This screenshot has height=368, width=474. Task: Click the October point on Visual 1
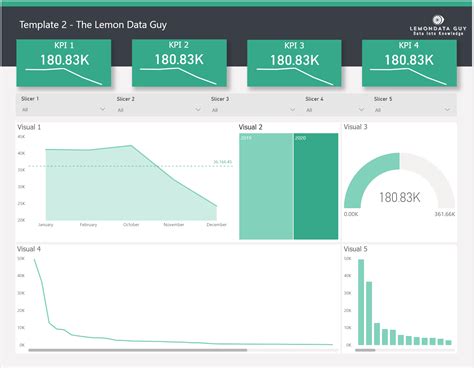click(x=131, y=145)
